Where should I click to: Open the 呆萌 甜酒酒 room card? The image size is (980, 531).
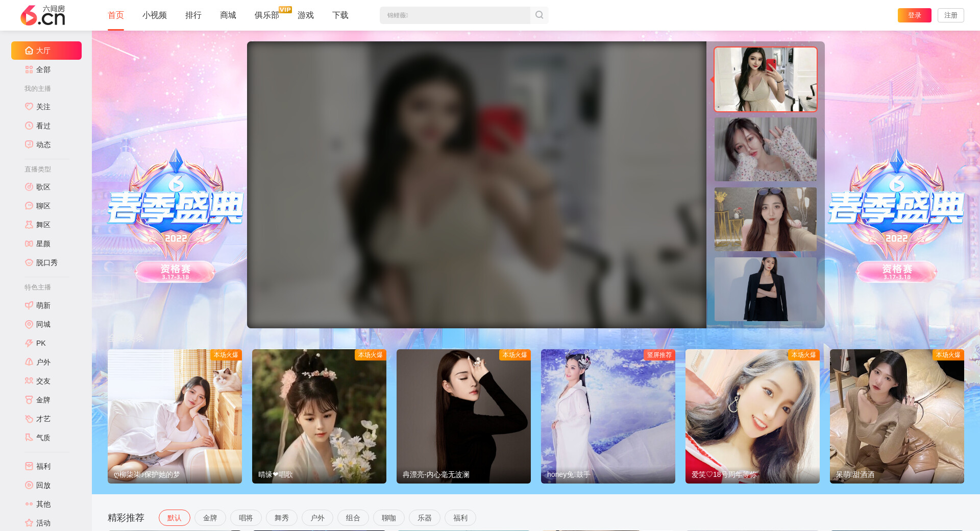(897, 416)
